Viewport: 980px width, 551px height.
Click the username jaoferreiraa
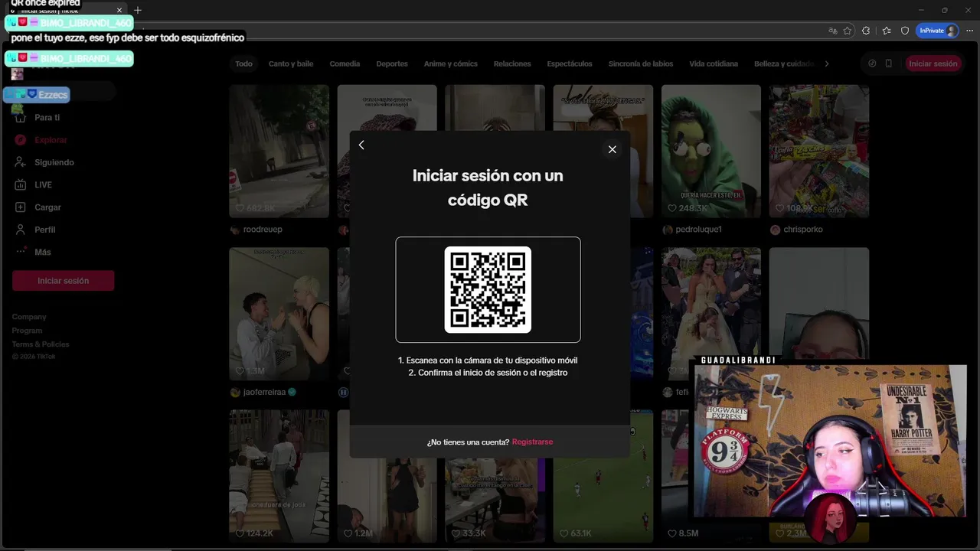[264, 392]
